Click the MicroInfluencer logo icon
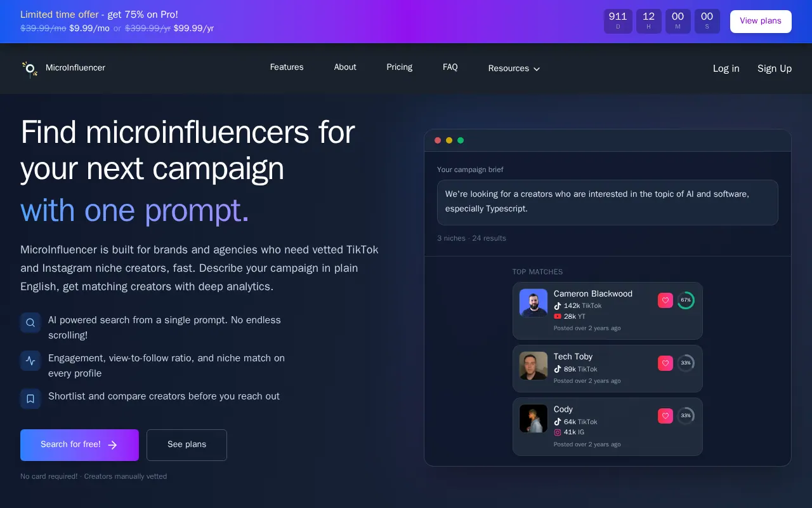The width and height of the screenshot is (812, 508). 30,69
